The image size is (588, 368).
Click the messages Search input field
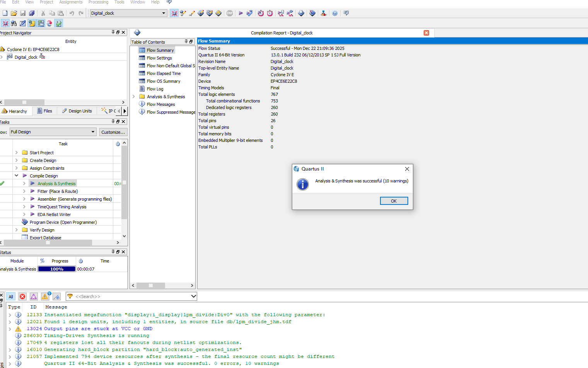pos(132,296)
